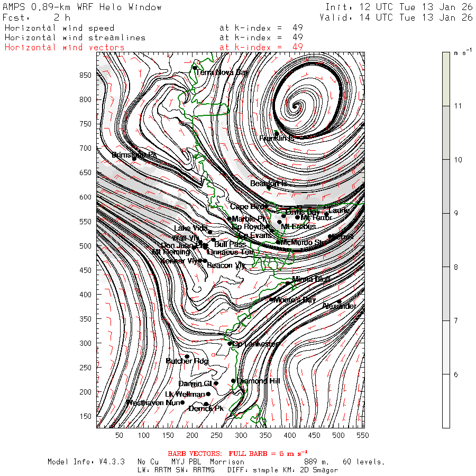Select the Marble Pt label

coord(249,218)
